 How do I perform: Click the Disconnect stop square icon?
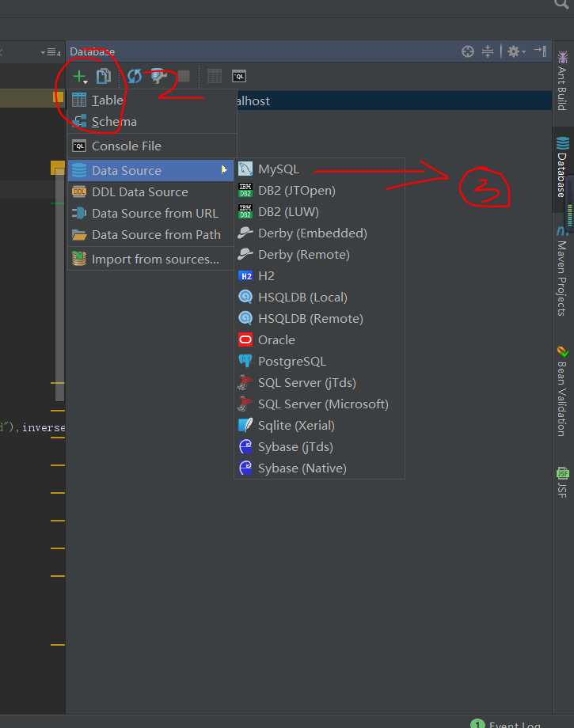tap(184, 76)
